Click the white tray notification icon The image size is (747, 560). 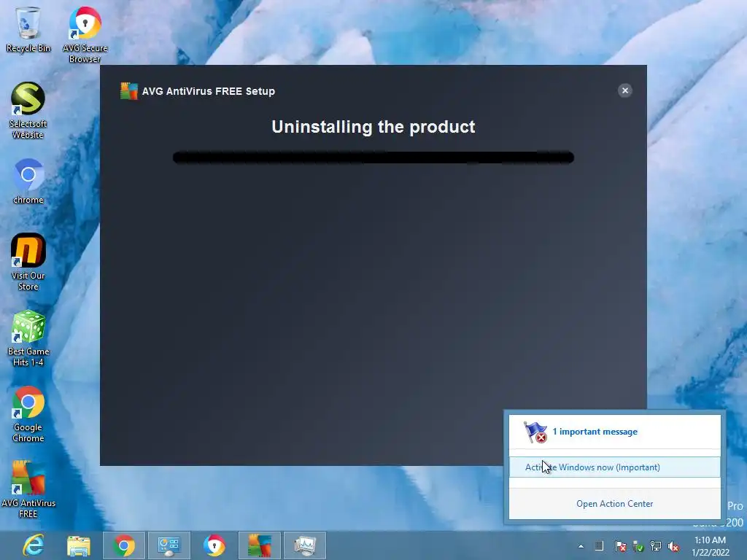(600, 546)
